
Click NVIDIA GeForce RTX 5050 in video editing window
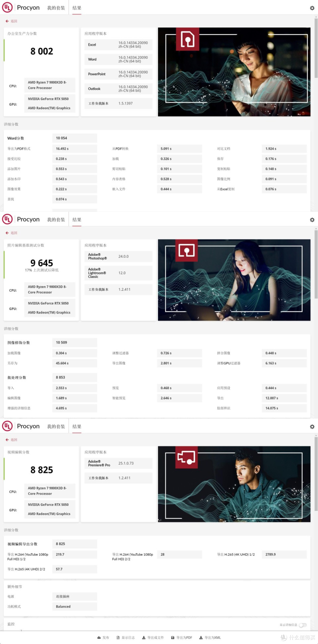(48, 505)
